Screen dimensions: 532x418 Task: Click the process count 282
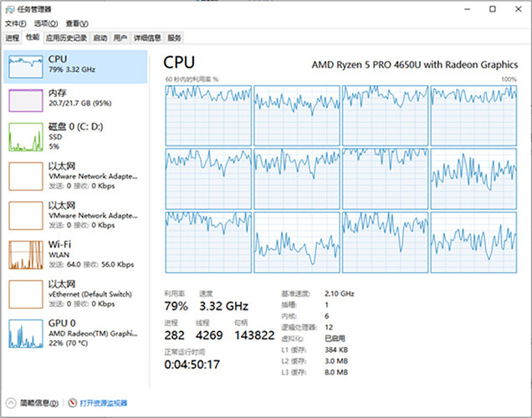pos(174,335)
